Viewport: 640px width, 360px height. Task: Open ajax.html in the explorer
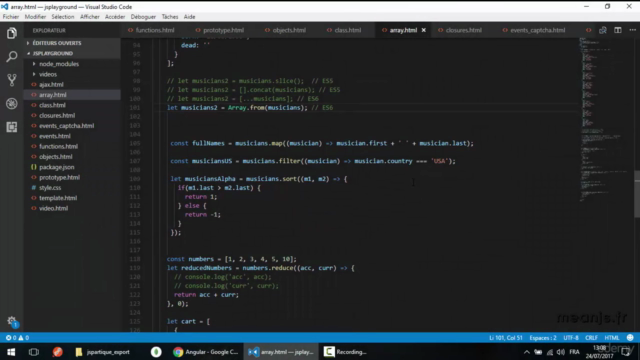click(51, 84)
